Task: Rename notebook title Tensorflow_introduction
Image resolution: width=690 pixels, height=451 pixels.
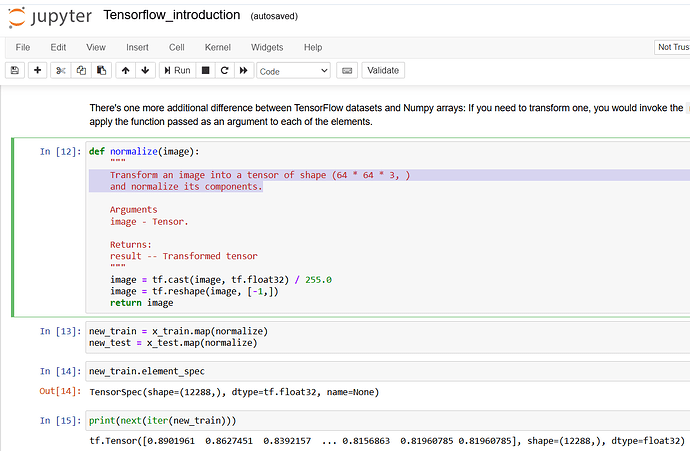Action: pos(172,15)
